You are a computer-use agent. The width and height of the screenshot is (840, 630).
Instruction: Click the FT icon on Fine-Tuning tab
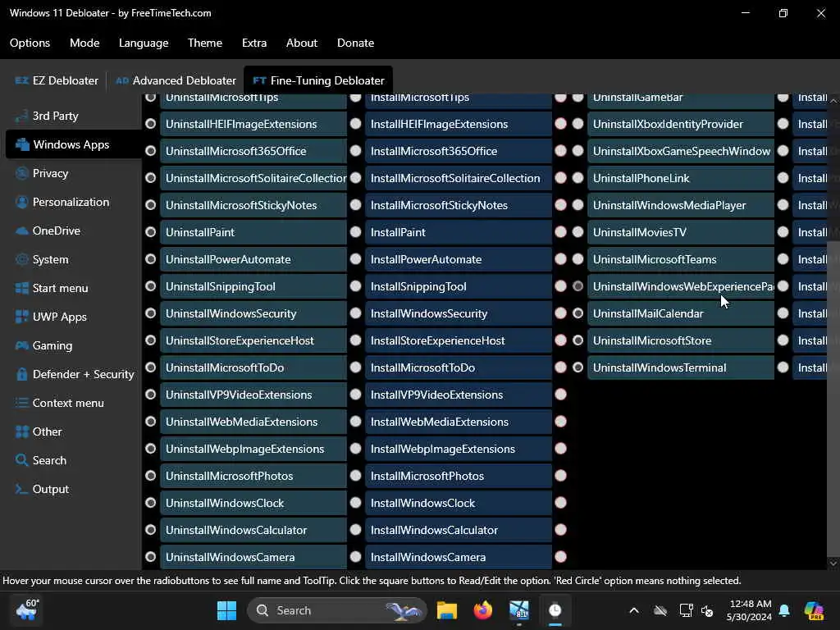pos(259,80)
